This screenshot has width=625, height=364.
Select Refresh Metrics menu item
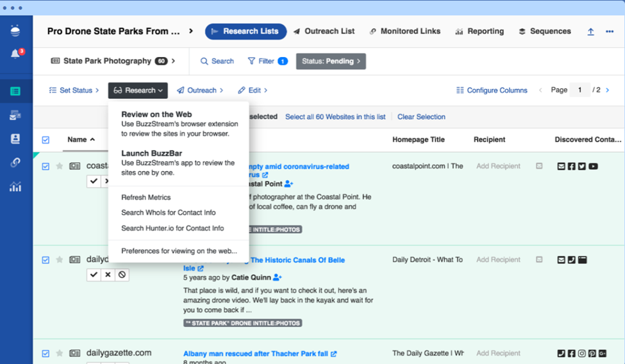pyautogui.click(x=146, y=197)
